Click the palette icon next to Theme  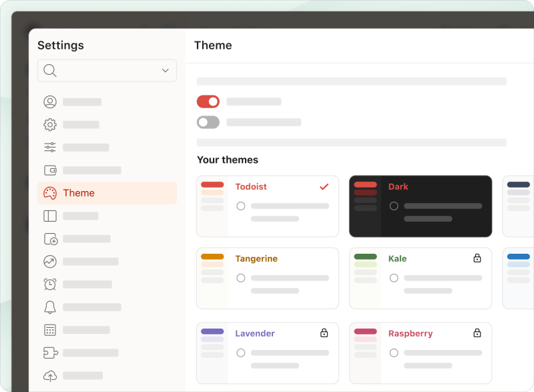[x=49, y=193]
